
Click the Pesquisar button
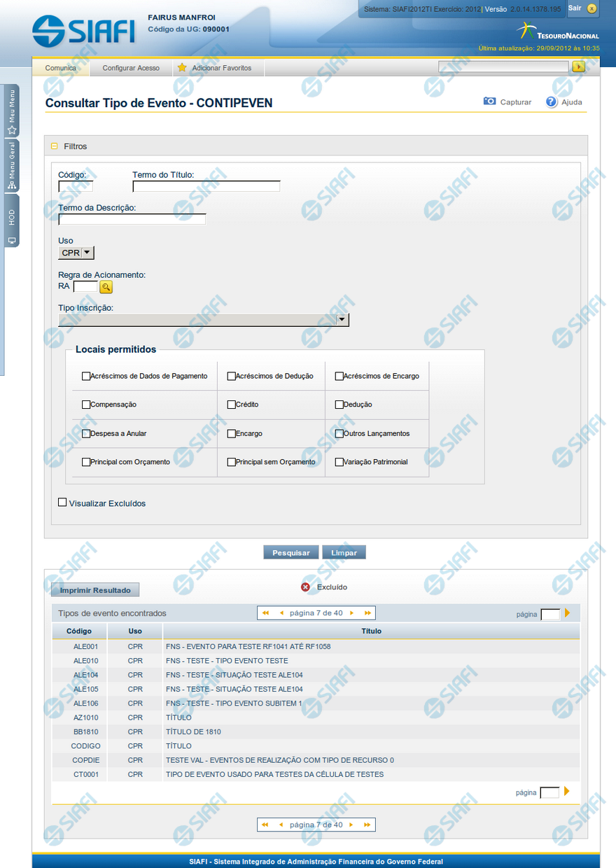pyautogui.click(x=290, y=552)
